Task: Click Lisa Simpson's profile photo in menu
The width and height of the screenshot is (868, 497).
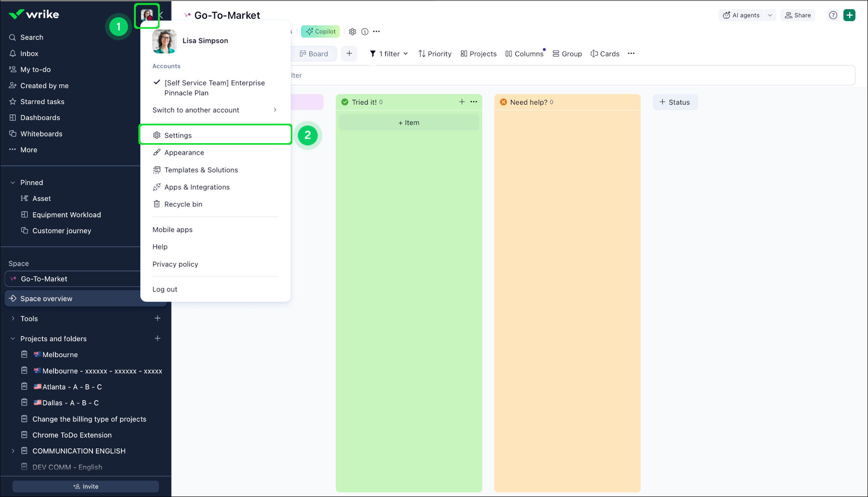Action: [164, 41]
